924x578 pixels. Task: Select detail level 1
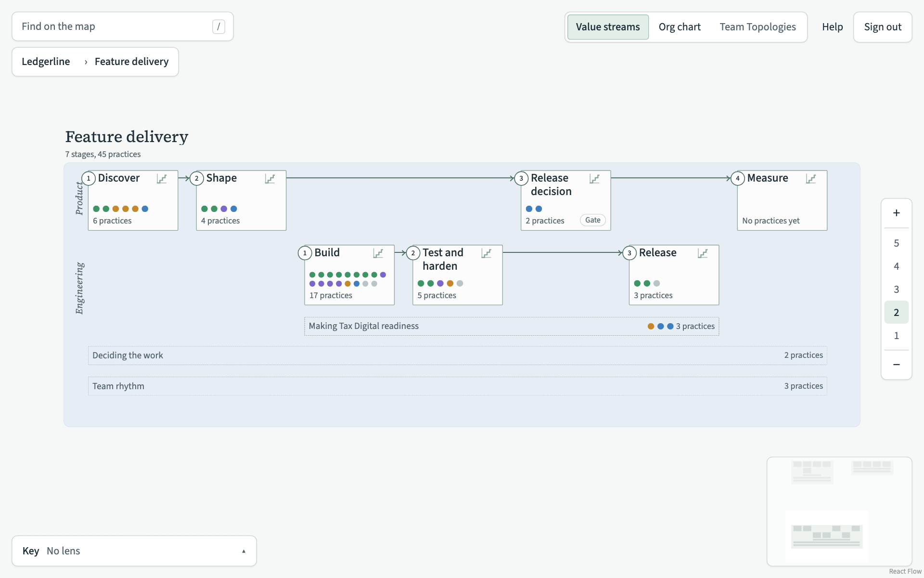click(896, 336)
